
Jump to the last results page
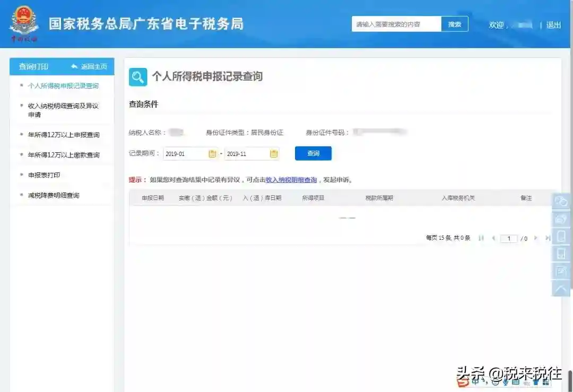tap(548, 238)
